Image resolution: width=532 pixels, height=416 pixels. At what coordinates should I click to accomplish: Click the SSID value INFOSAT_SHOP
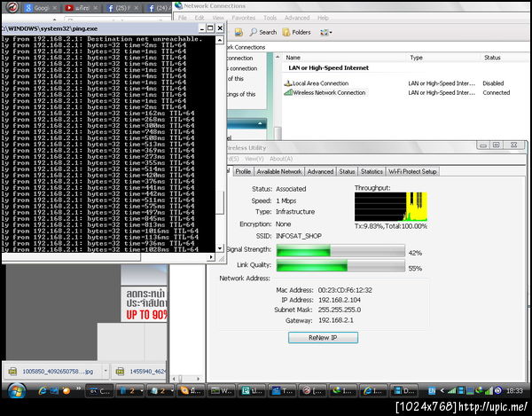[299, 236]
